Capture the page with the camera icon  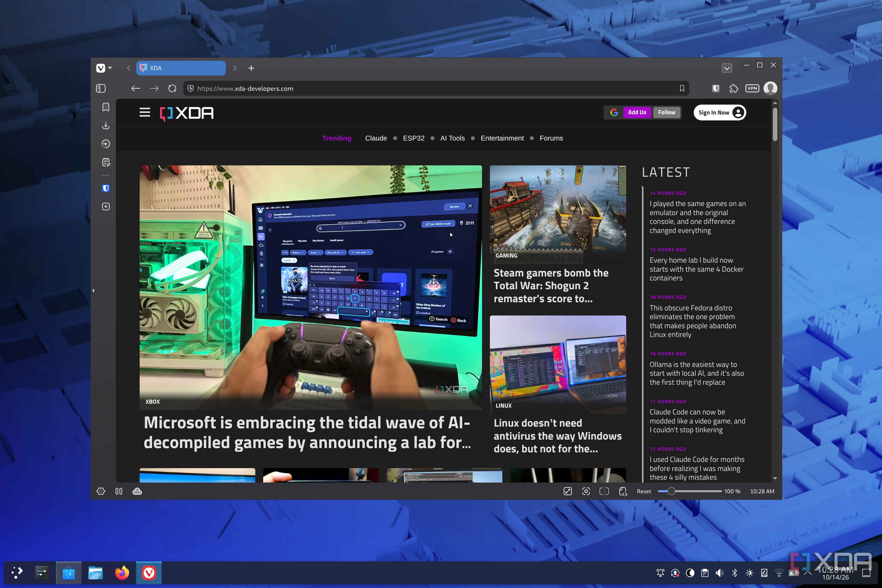586,491
